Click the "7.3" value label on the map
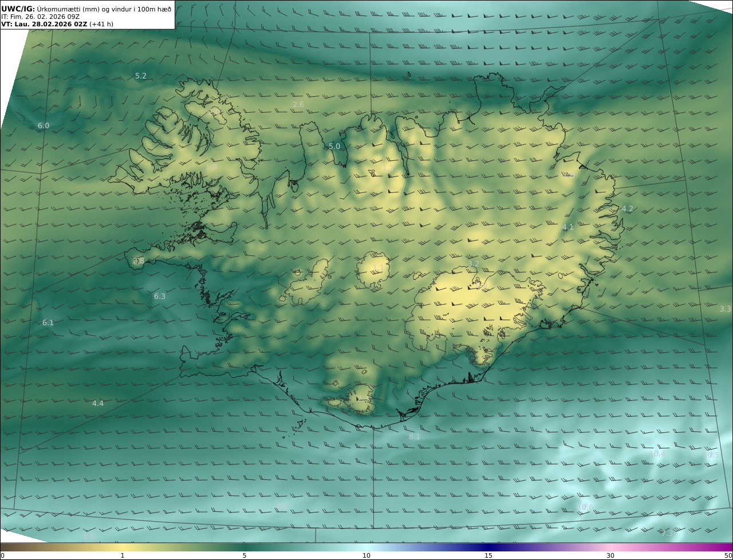733x560 pixels. [x=667, y=533]
